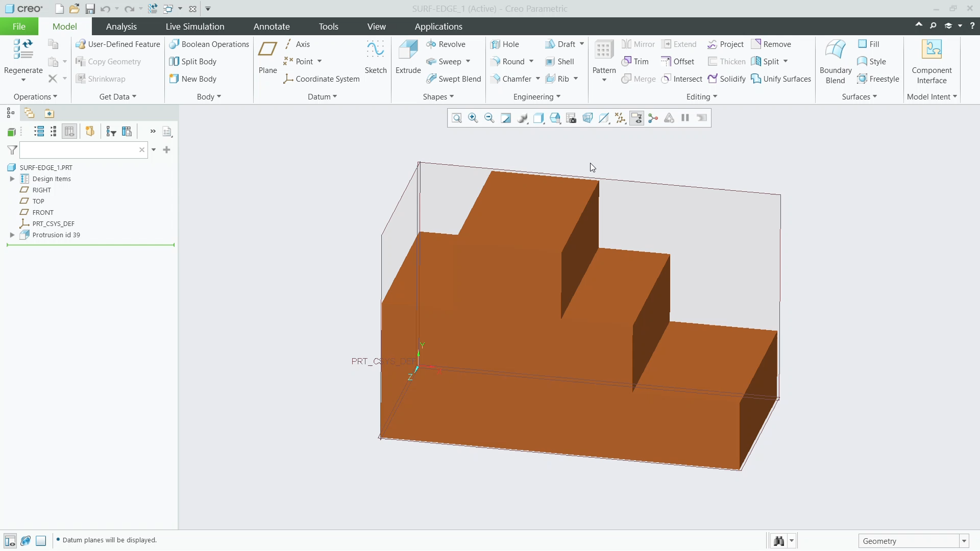Open the Tools tab
980x551 pixels.
coord(328,27)
